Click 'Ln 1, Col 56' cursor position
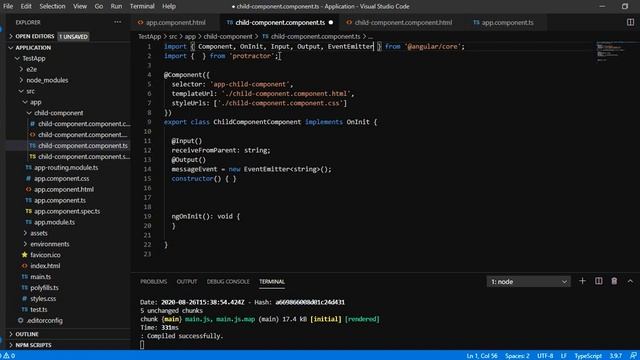 [x=482, y=356]
